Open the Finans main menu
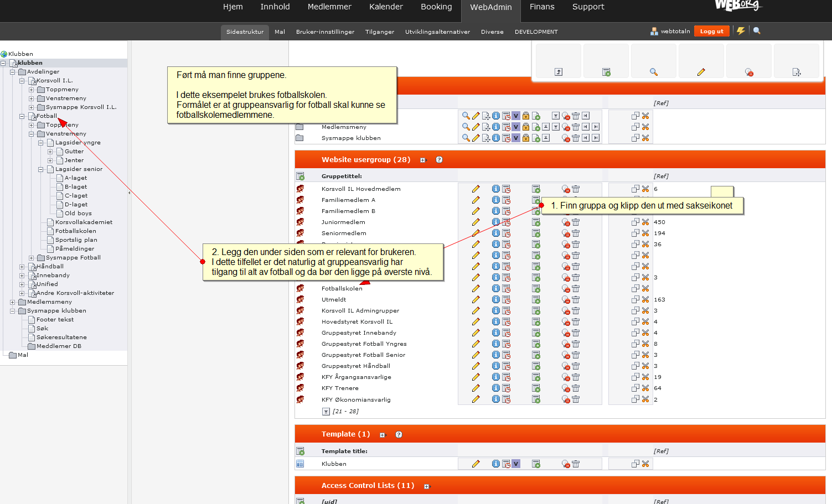 (542, 7)
